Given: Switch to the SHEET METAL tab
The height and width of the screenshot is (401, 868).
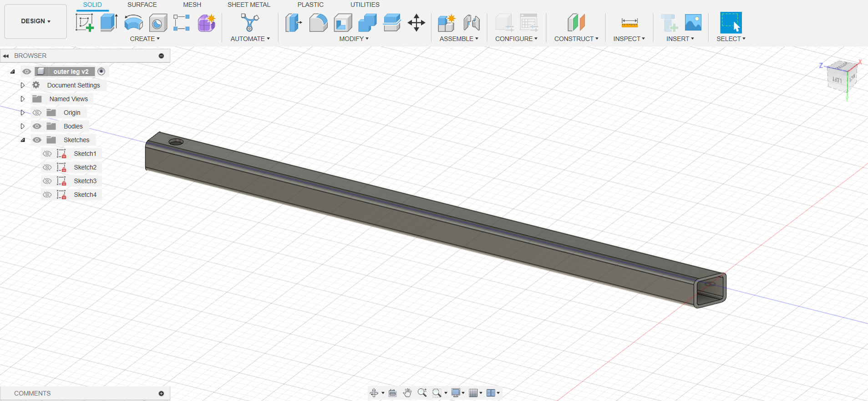Looking at the screenshot, I should coord(249,5).
